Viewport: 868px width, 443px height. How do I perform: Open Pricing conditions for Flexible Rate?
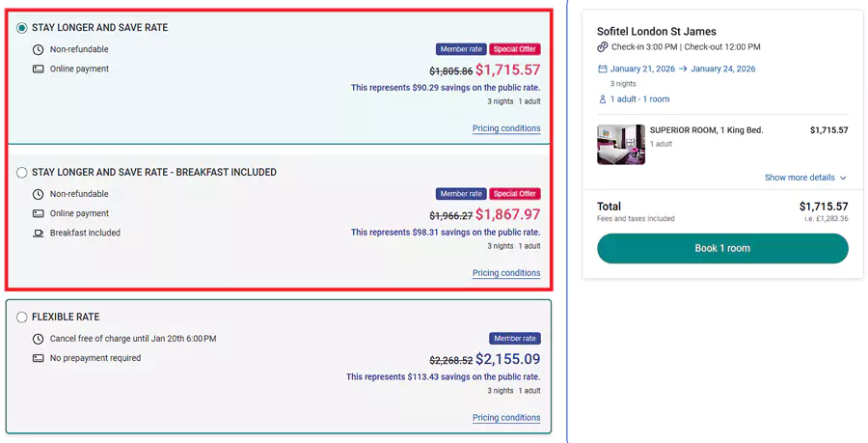506,418
